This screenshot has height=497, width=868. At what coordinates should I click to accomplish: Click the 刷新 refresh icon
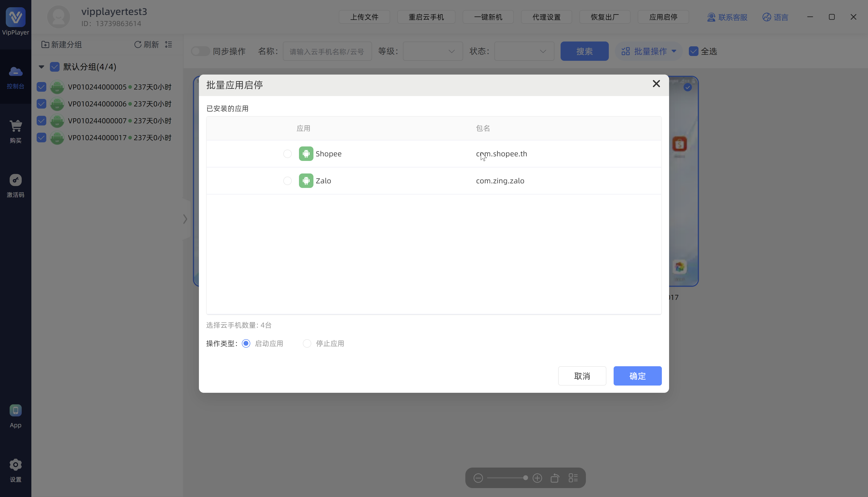click(138, 44)
